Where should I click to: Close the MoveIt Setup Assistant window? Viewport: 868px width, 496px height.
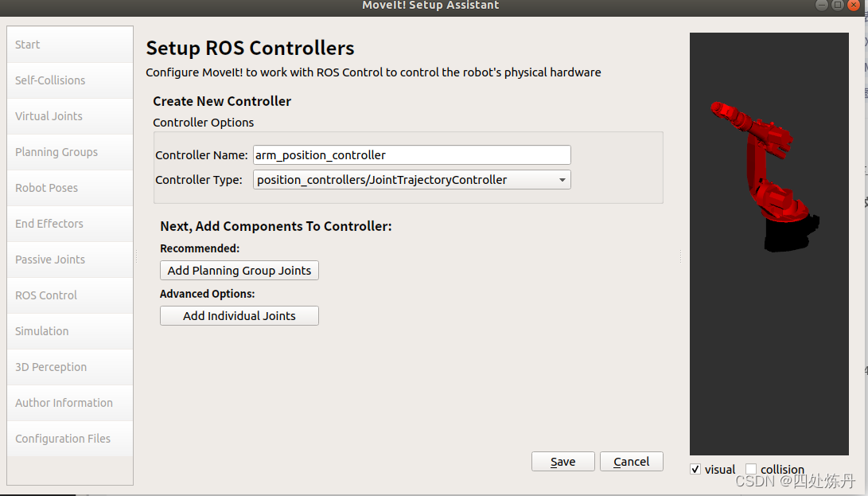point(854,5)
